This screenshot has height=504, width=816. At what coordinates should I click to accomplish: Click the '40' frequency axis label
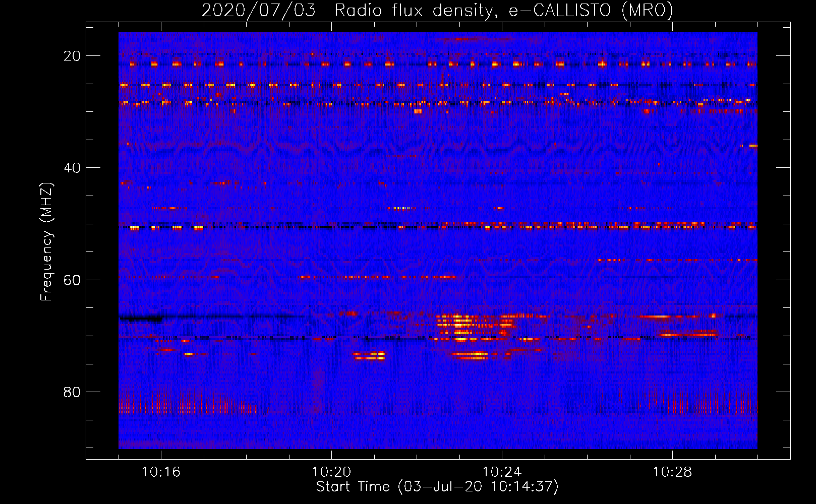pyautogui.click(x=72, y=168)
